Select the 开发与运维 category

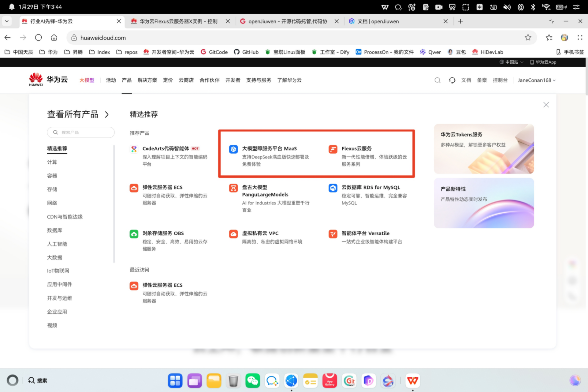[60, 298]
